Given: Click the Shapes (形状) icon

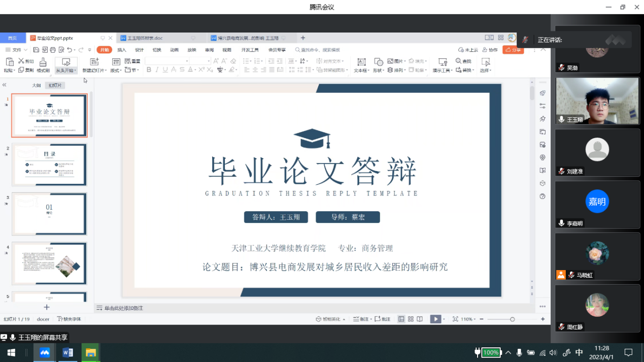Looking at the screenshot, I should point(378,62).
